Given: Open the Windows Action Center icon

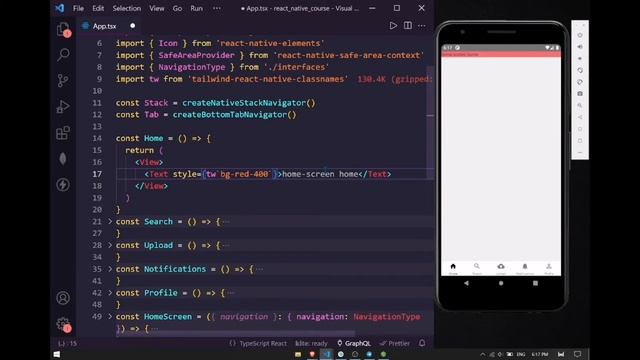Looking at the screenshot, I should (x=577, y=354).
